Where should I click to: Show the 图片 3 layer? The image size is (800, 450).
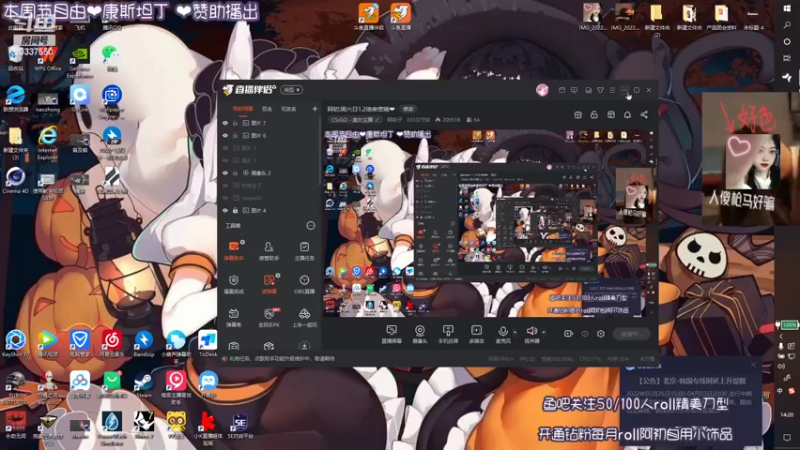coord(225,160)
